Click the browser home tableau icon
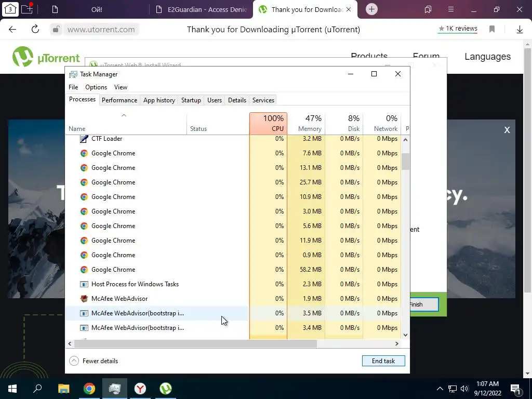This screenshot has width=532, height=399. [10, 9]
